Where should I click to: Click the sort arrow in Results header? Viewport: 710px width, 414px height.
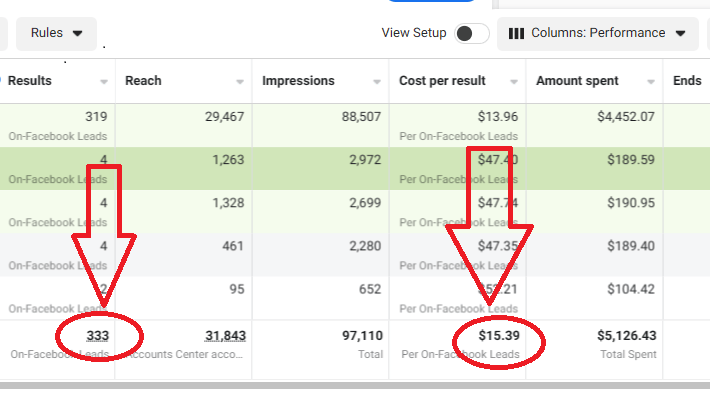pyautogui.click(x=104, y=82)
